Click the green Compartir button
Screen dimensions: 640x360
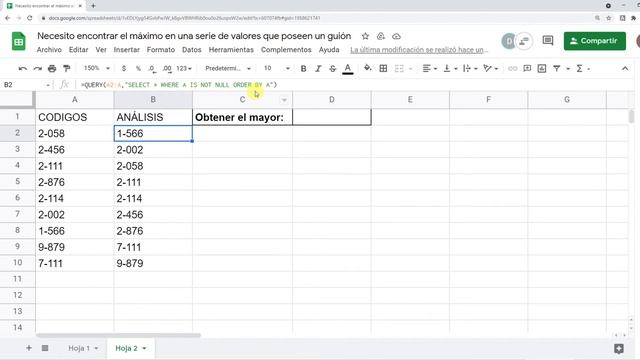coord(595,41)
